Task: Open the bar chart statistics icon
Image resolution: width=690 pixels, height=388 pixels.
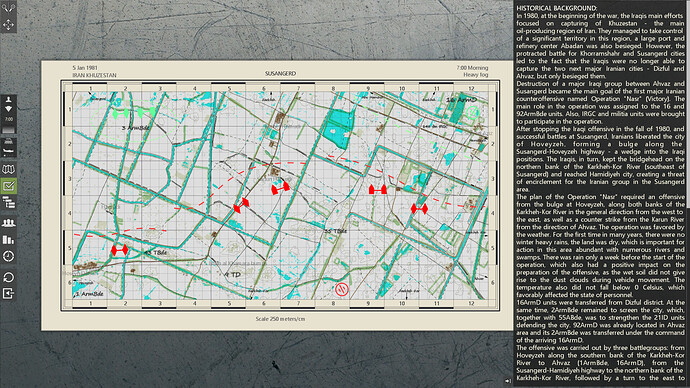Action: pyautogui.click(x=8, y=240)
